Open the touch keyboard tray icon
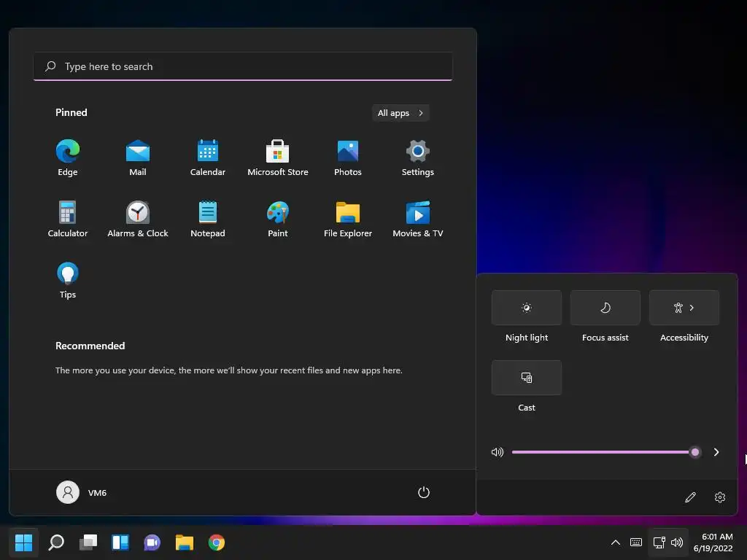 pyautogui.click(x=636, y=542)
